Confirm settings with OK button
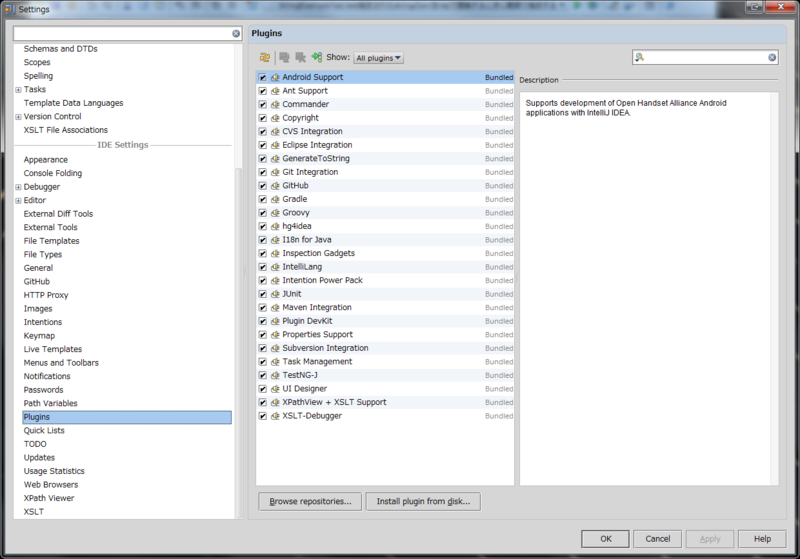Image resolution: width=800 pixels, height=559 pixels. click(606, 539)
